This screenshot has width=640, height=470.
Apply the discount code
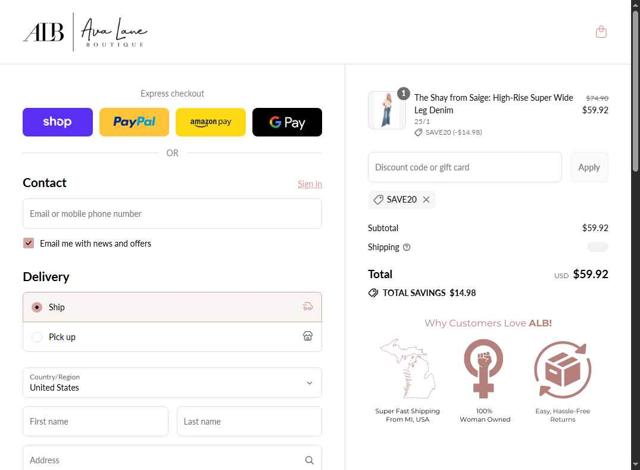[x=589, y=167]
